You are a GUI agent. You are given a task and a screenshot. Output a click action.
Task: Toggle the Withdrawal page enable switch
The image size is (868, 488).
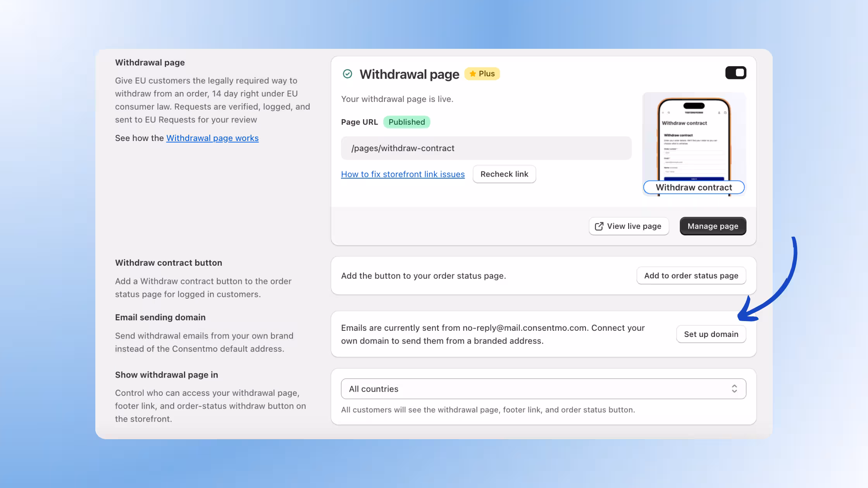click(x=735, y=73)
